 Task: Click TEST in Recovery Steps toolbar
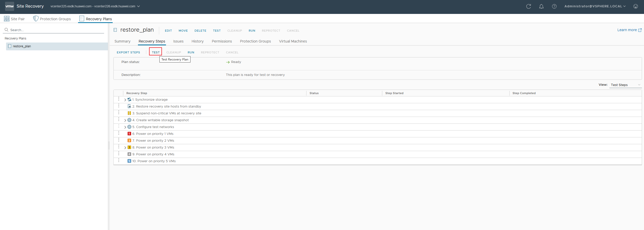[156, 52]
